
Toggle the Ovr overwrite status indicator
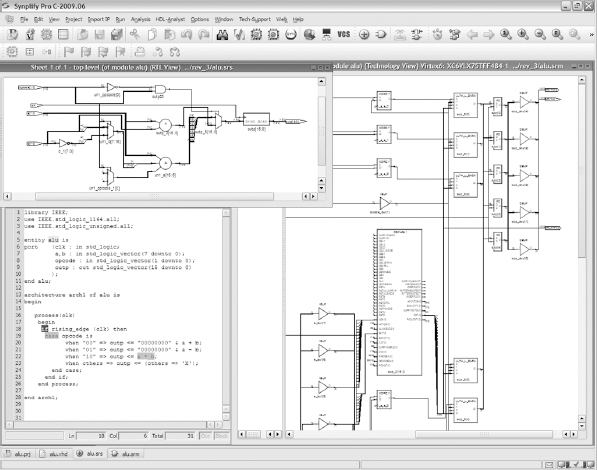(x=206, y=436)
